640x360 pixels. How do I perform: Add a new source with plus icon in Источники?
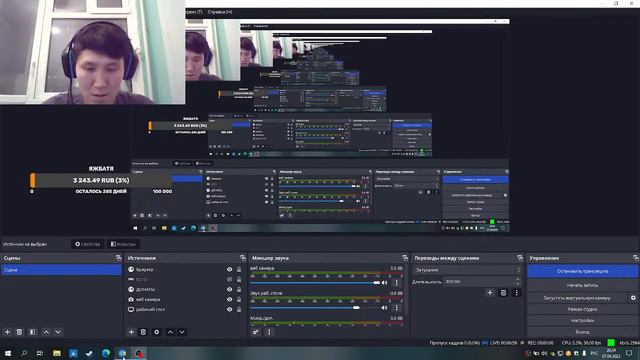click(131, 332)
